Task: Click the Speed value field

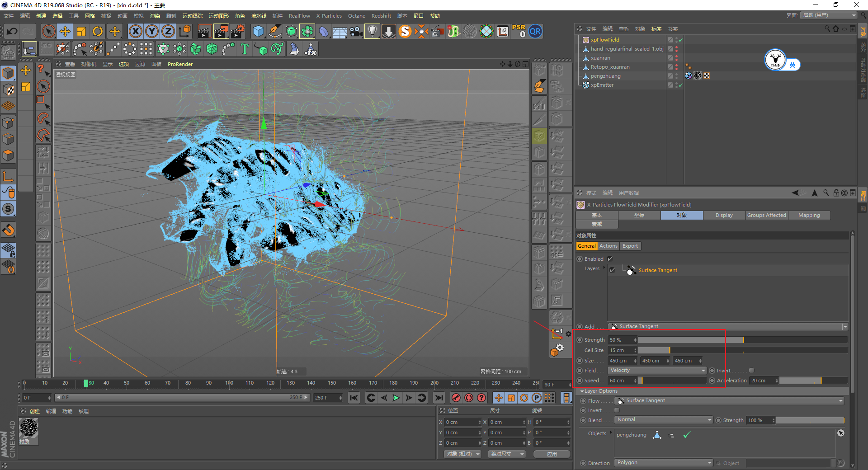Action: tap(622, 381)
